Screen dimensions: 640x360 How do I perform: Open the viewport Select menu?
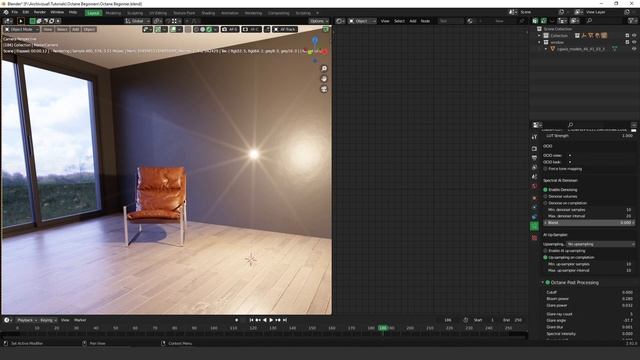click(62, 29)
